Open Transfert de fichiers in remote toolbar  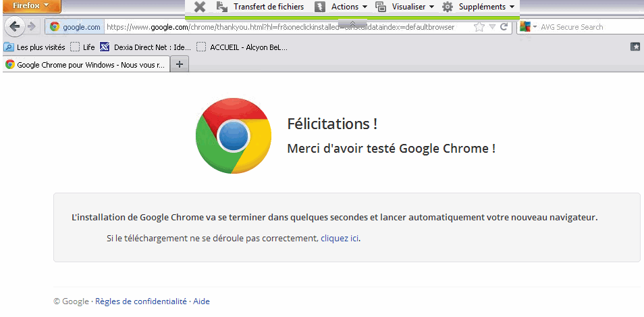pos(269,7)
